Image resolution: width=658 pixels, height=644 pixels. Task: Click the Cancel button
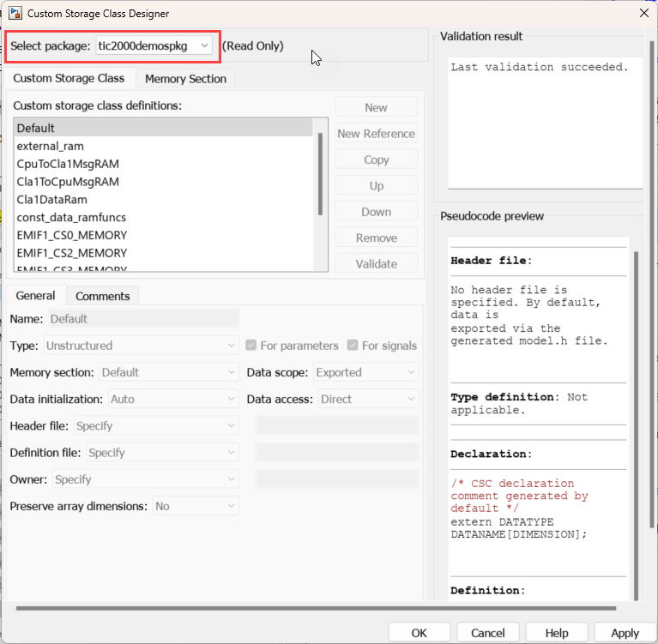(488, 633)
